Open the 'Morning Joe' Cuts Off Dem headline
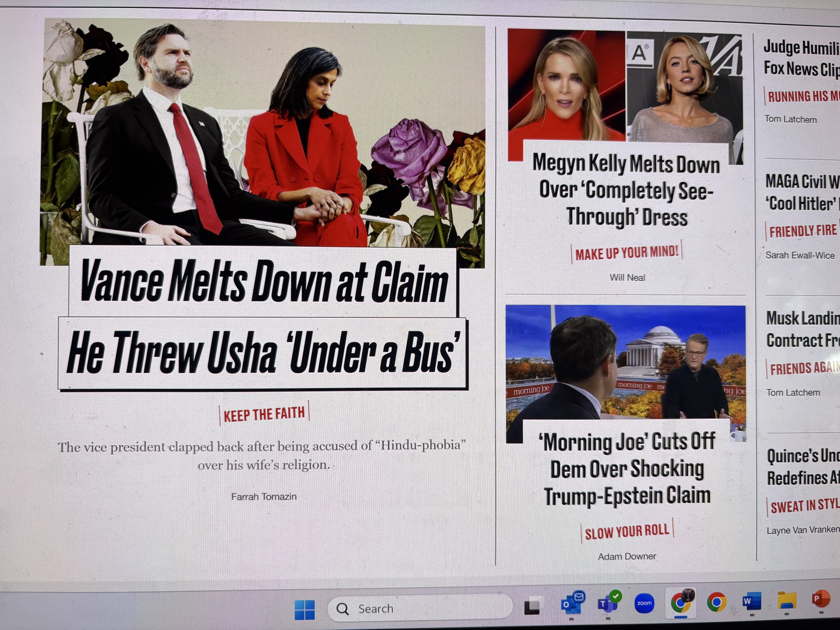The image size is (840, 630). 627,469
